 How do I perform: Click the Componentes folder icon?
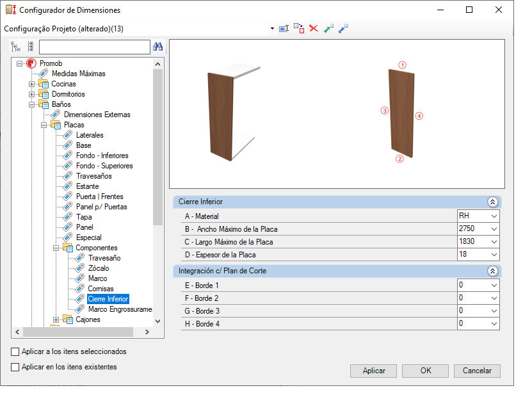pos(67,248)
